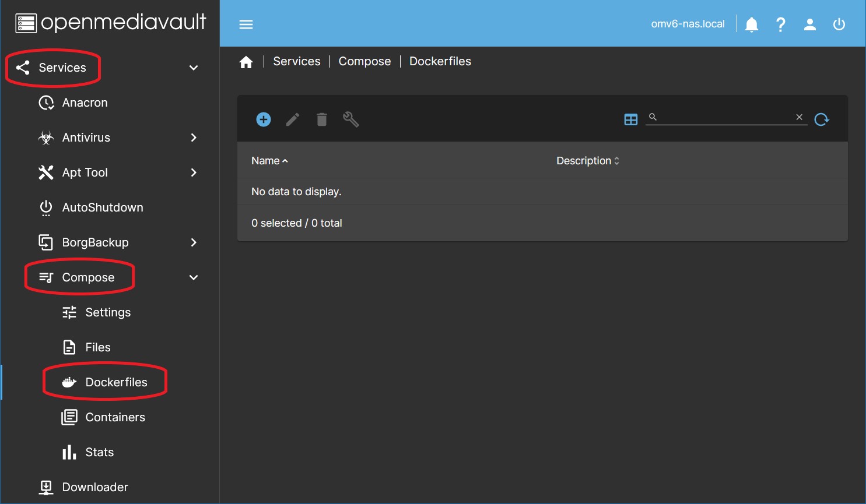The image size is (866, 504).
Task: Open the Containers page in sidebar
Action: pyautogui.click(x=115, y=417)
